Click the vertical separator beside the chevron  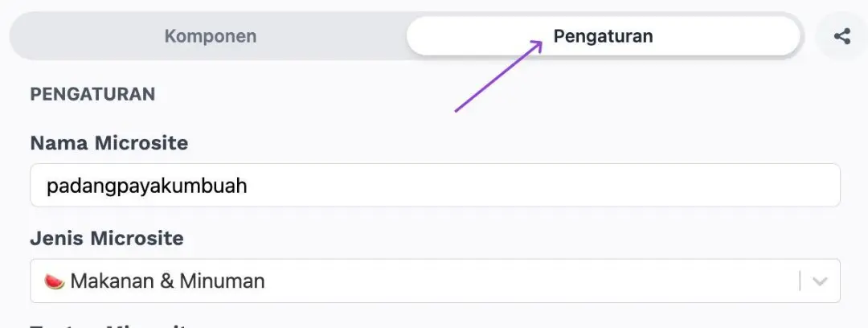(x=800, y=281)
